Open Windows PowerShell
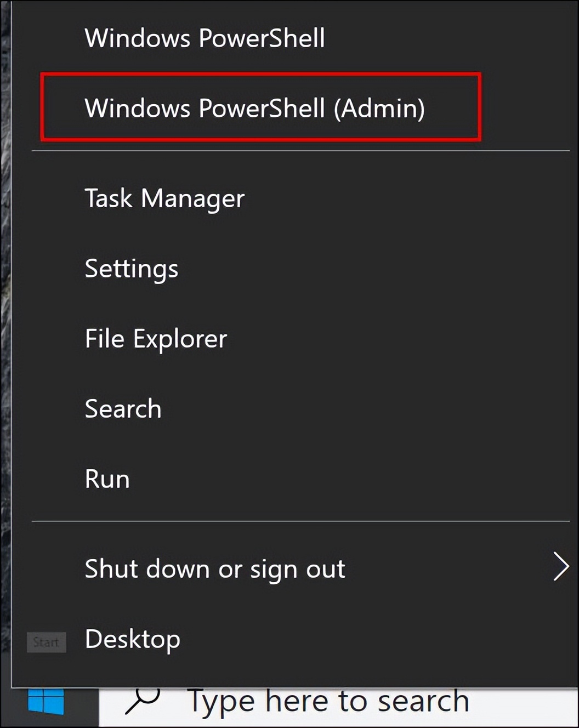The width and height of the screenshot is (579, 728). click(x=205, y=38)
